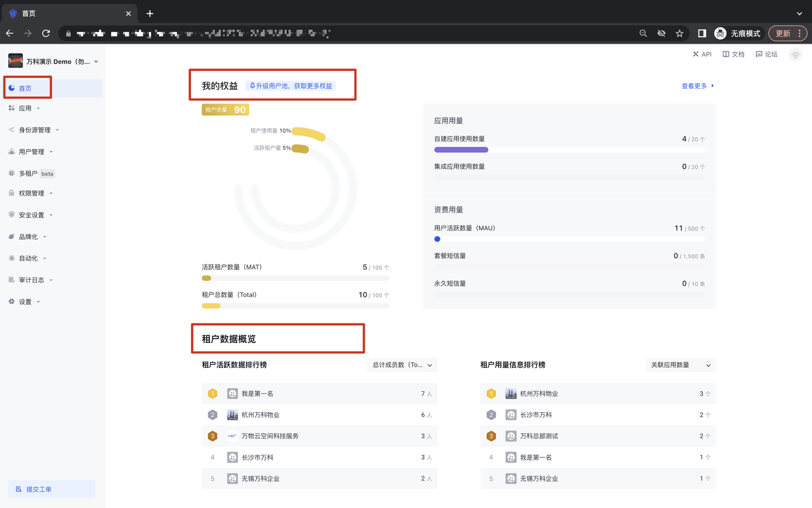The image size is (812, 508).
Task: Click the browser bookmark star icon
Action: 679,34
